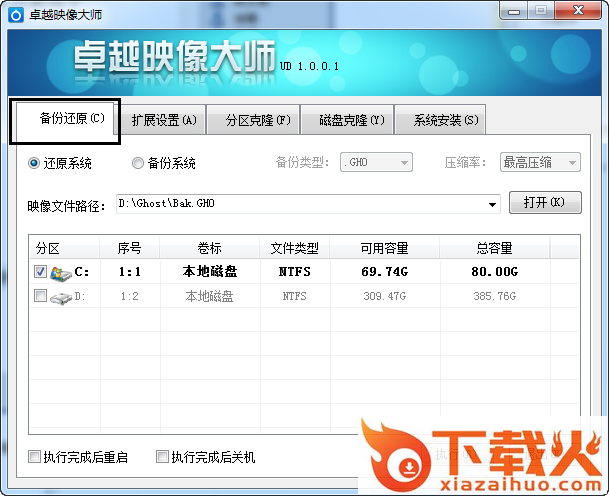Expand the 映像文件路径 dropdown arrow
This screenshot has width=609, height=496.
click(492, 204)
